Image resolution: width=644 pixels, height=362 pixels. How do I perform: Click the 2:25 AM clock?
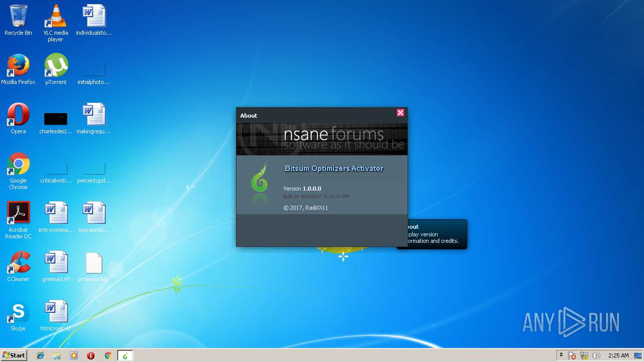click(x=618, y=355)
